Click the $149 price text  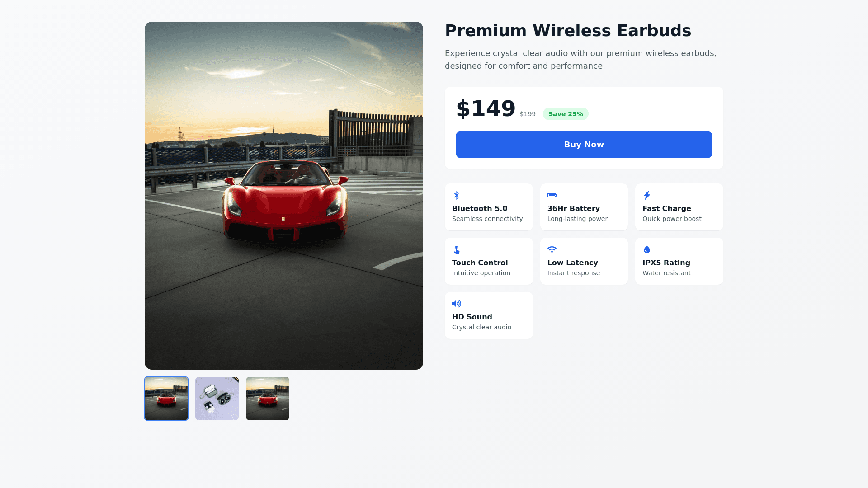tap(486, 109)
